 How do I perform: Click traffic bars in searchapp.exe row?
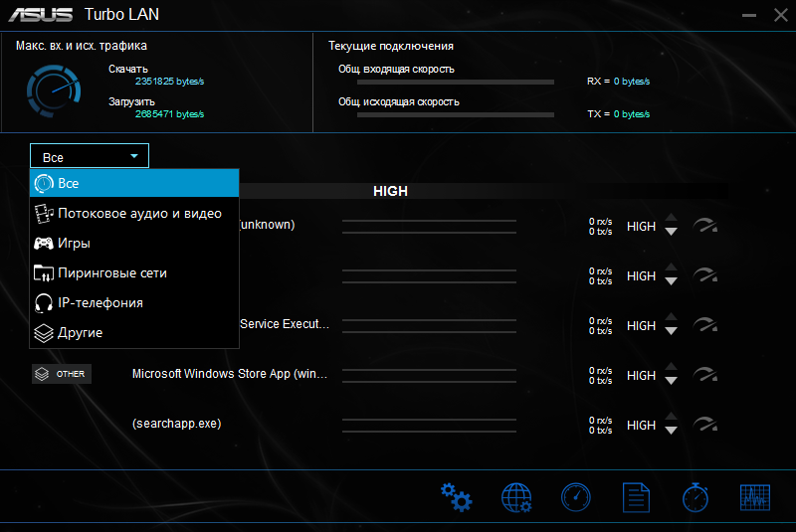429,426
